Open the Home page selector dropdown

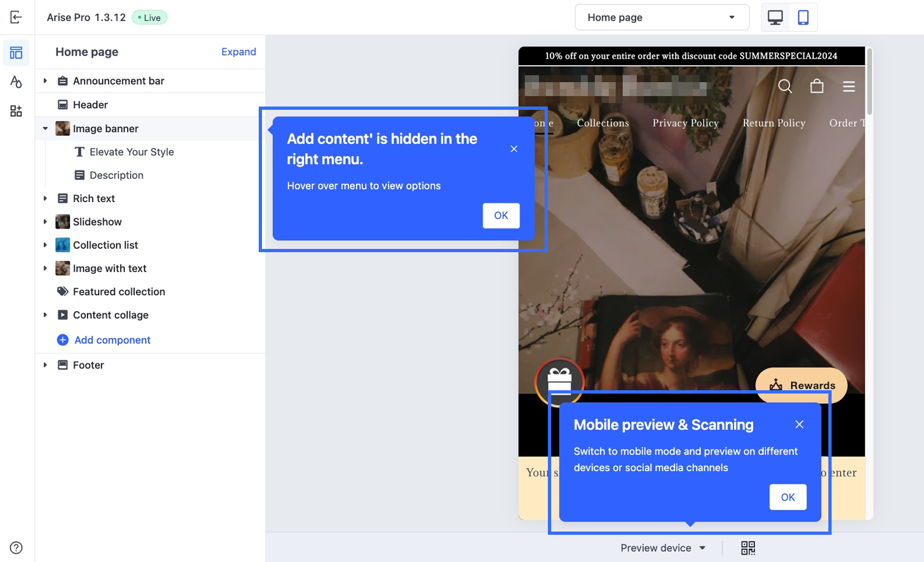pos(662,17)
